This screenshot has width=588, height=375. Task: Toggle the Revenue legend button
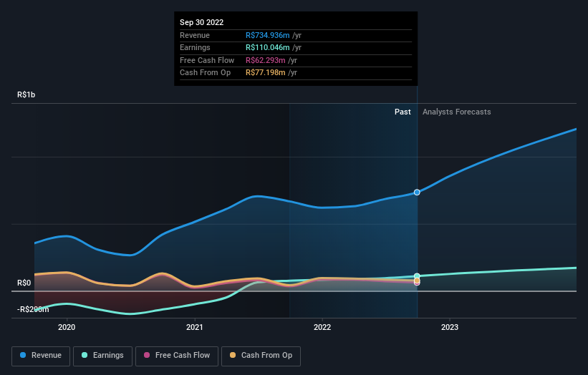41,356
